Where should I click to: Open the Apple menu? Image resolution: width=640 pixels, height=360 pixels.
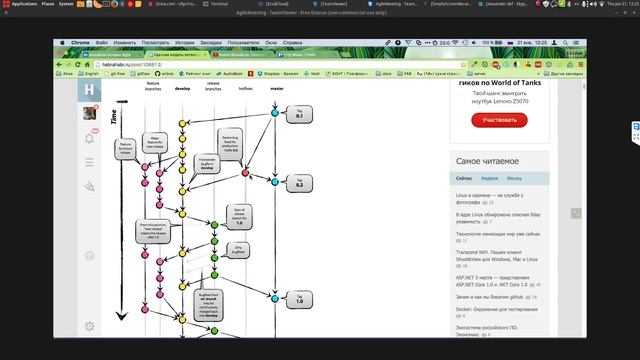(x=62, y=42)
